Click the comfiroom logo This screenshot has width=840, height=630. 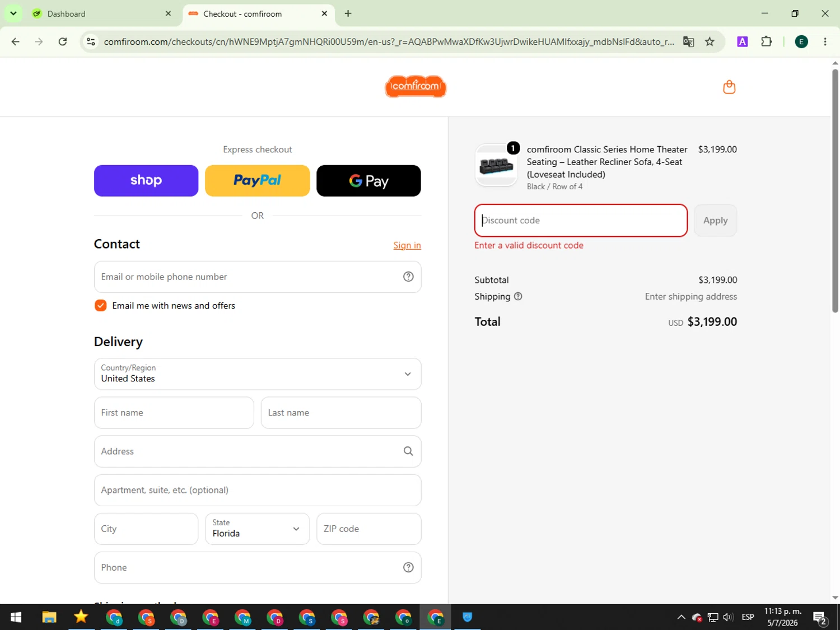[415, 86]
